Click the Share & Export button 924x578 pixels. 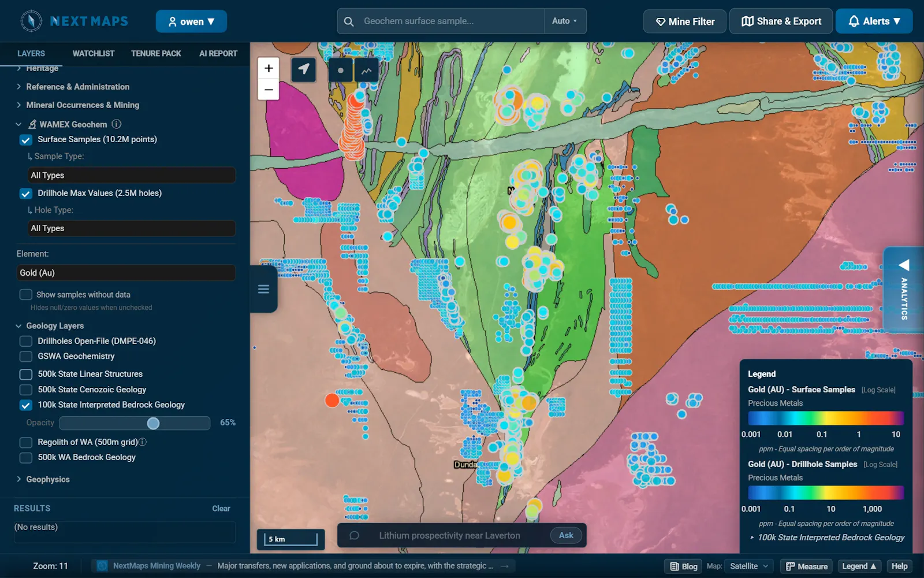point(781,21)
